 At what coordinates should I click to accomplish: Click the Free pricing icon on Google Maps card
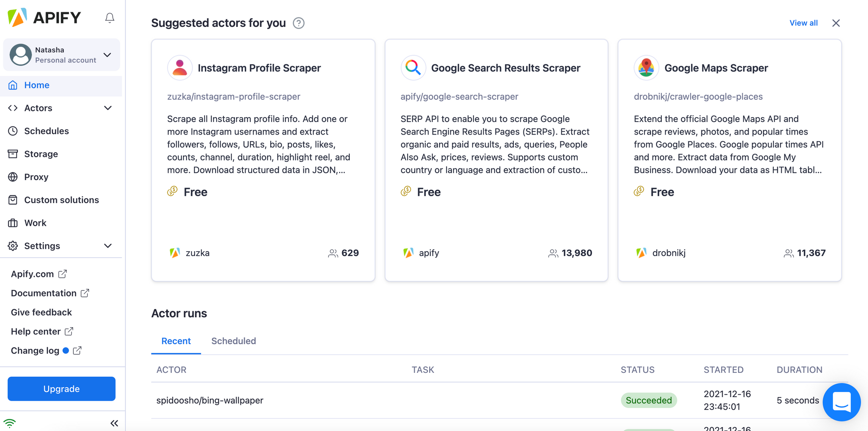pyautogui.click(x=639, y=191)
